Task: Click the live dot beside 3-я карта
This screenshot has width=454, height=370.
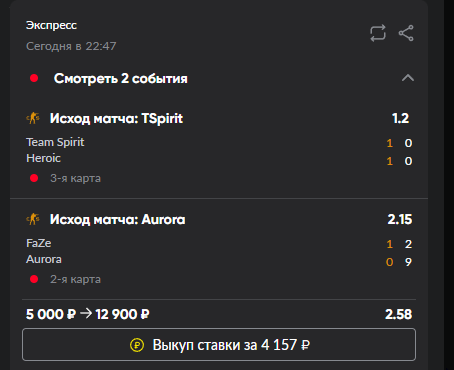Action: (x=34, y=178)
